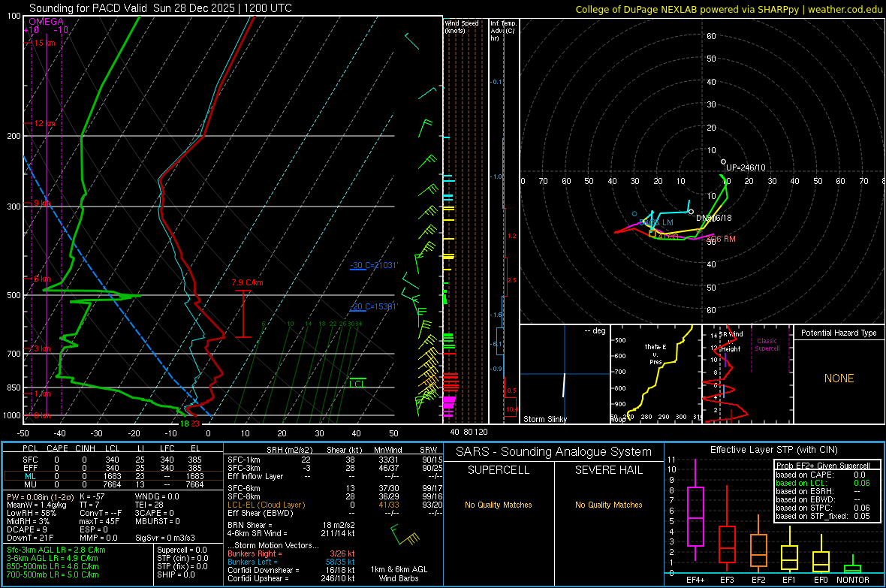Click the '500' pressure level label
This screenshot has width=886, height=588.
[14, 295]
